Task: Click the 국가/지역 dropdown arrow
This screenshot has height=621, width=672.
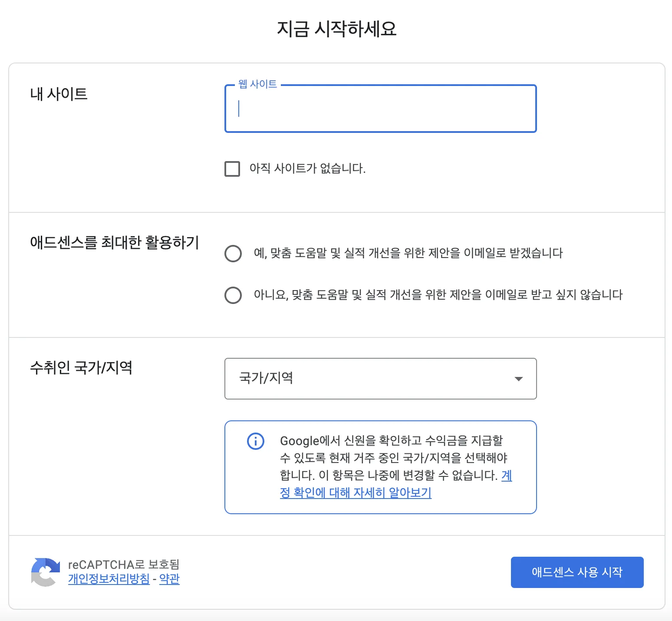Action: [x=518, y=379]
